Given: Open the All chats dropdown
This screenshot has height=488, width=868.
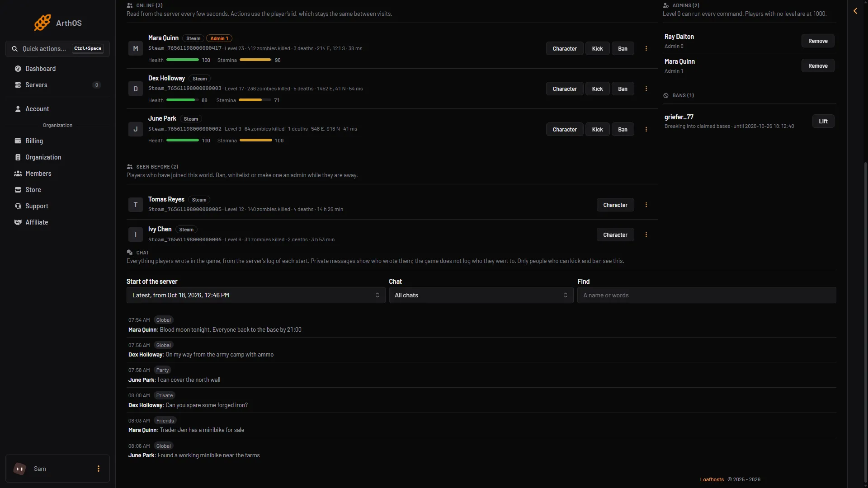Looking at the screenshot, I should click(x=481, y=295).
